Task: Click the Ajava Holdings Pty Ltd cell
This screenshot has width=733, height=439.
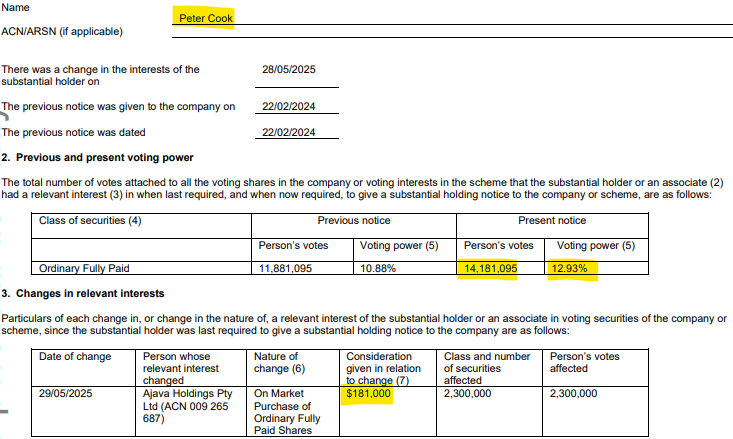Action: coord(186,407)
